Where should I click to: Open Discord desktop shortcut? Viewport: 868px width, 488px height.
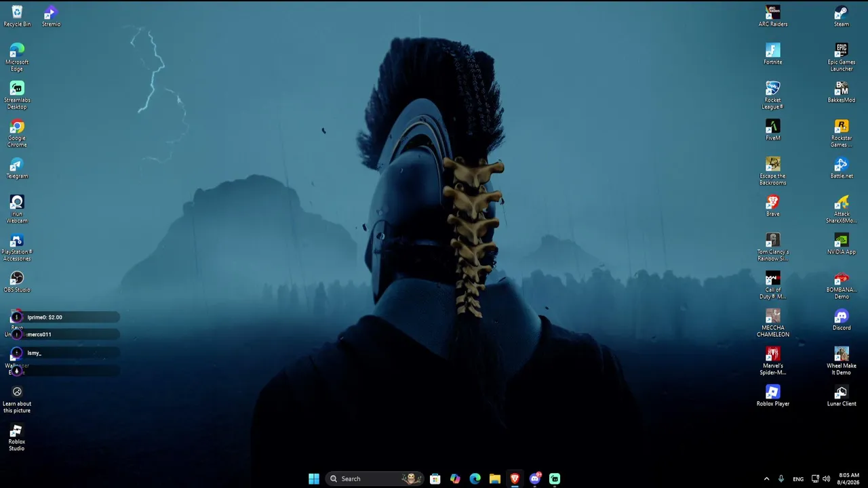pyautogui.click(x=842, y=320)
